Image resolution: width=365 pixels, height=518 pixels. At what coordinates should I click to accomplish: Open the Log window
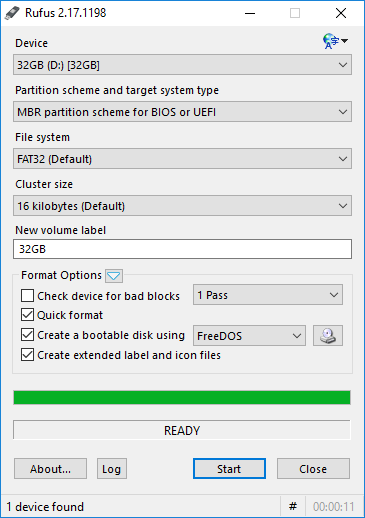112,469
